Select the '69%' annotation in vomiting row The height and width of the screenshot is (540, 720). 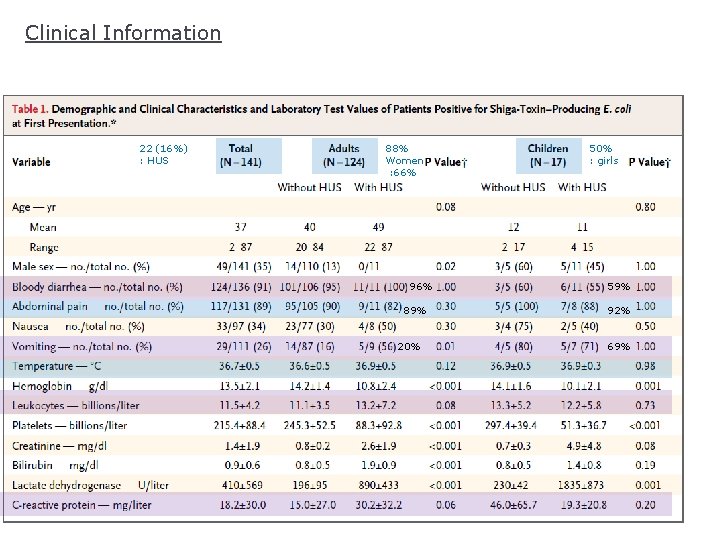point(619,347)
